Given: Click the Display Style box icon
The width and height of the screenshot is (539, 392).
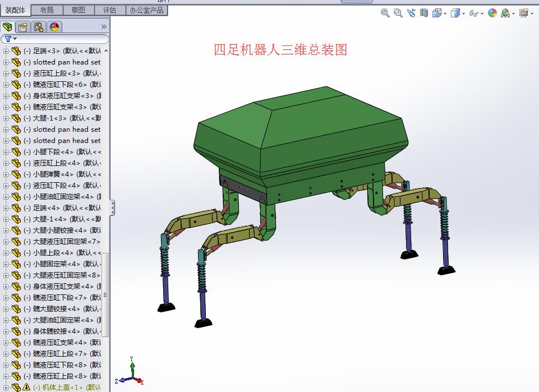Looking at the screenshot, I should pyautogui.click(x=455, y=13).
